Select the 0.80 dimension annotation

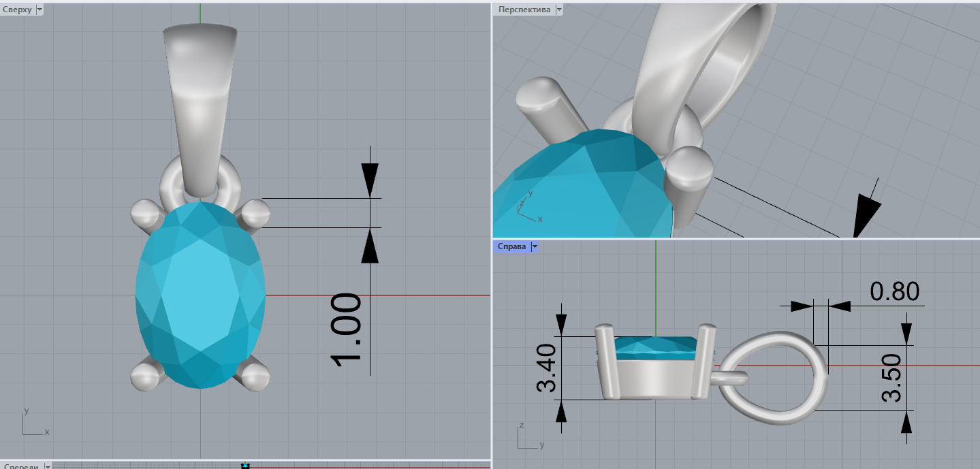tap(895, 291)
